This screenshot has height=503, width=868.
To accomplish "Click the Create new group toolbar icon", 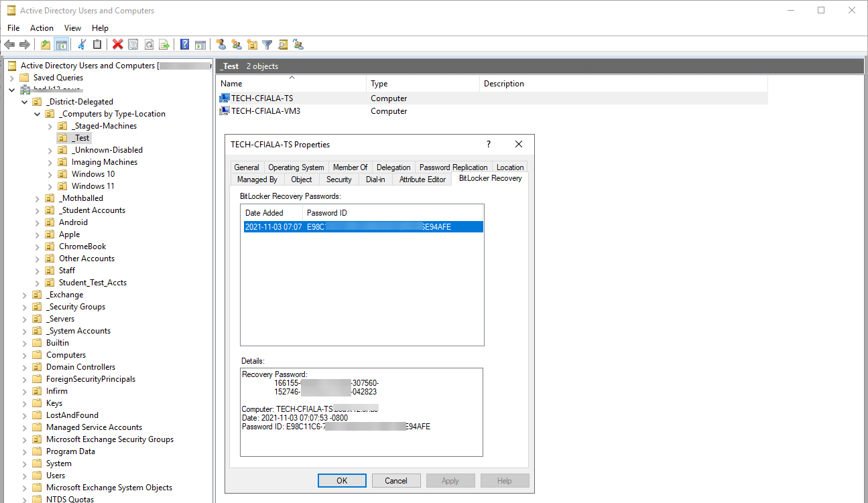I will point(236,44).
